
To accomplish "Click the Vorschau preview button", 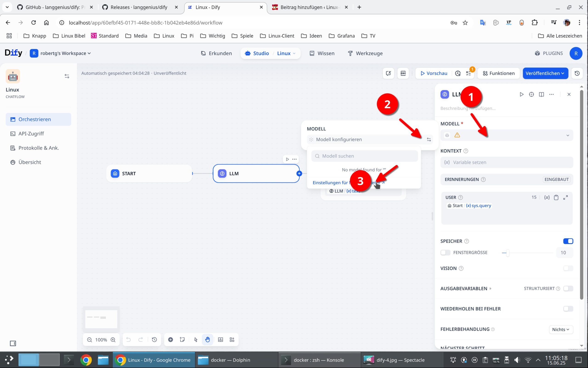I will [434, 73].
